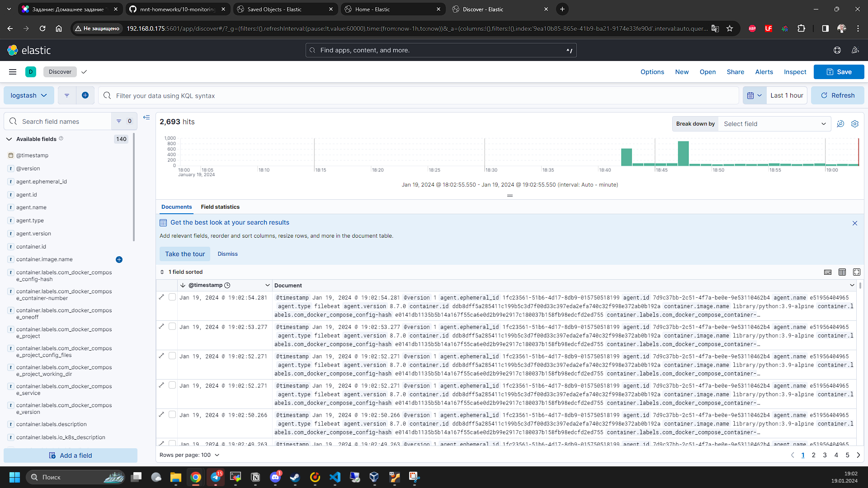This screenshot has width=868, height=488.
Task: Click the edit visualization icon beside the gear
Action: point(840,124)
